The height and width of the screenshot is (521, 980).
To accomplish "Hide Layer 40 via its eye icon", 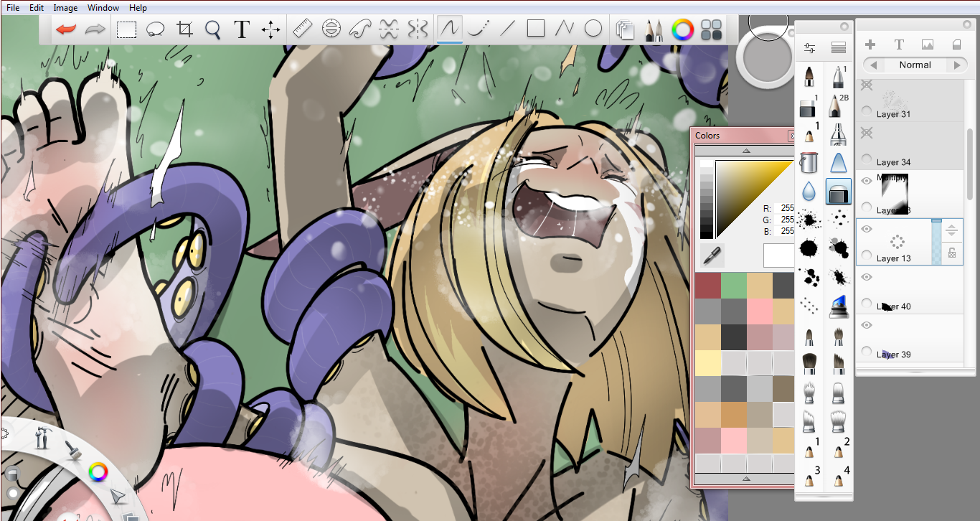I will pyautogui.click(x=867, y=277).
